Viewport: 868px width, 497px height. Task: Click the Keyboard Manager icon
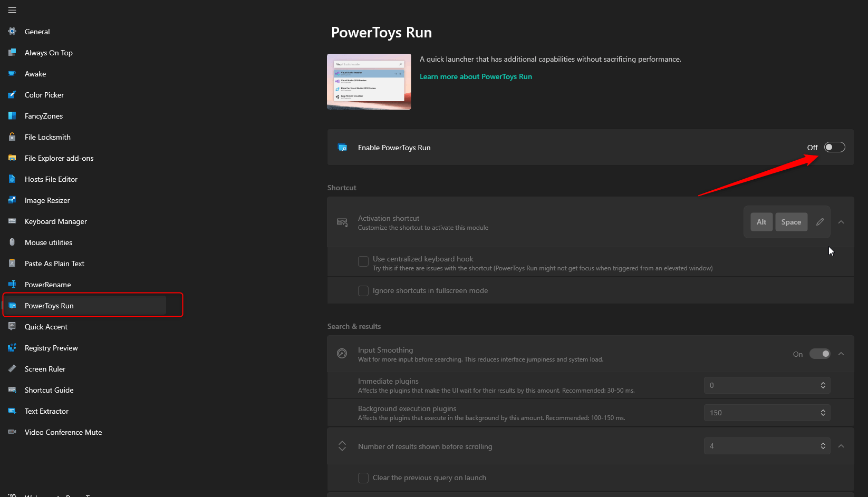point(12,221)
